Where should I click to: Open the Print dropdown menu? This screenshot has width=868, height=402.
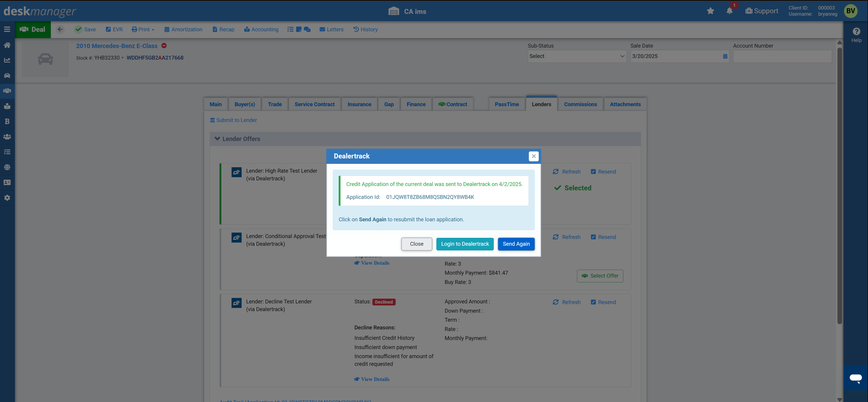point(143,29)
